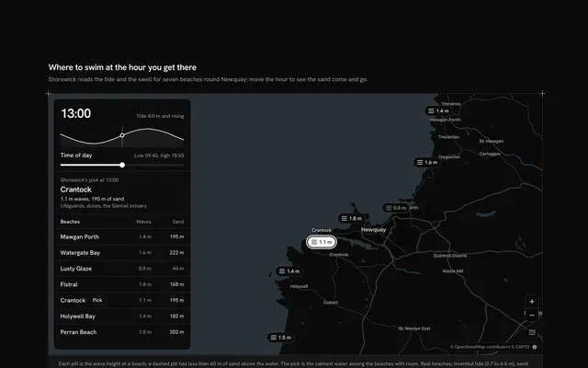
Task: Open the OpenStreetMap contributors link
Action: tap(482, 347)
